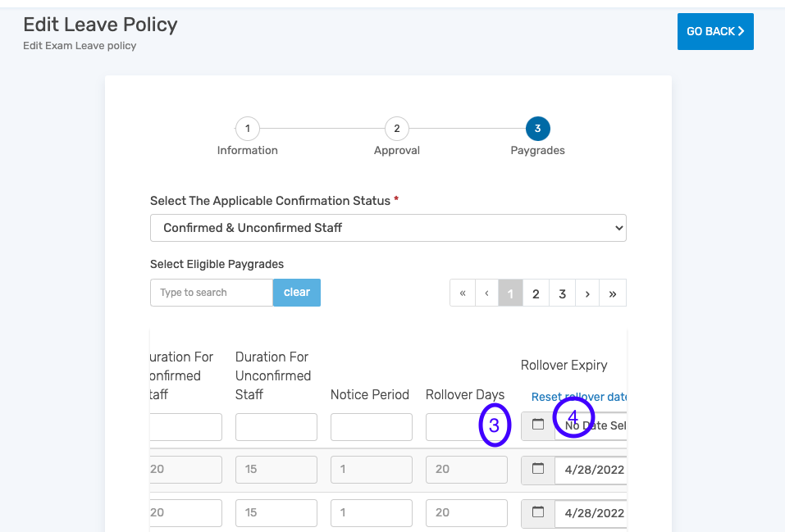Click Rollover Days 20 in second data row
The height and width of the screenshot is (532, 785).
[x=467, y=513]
